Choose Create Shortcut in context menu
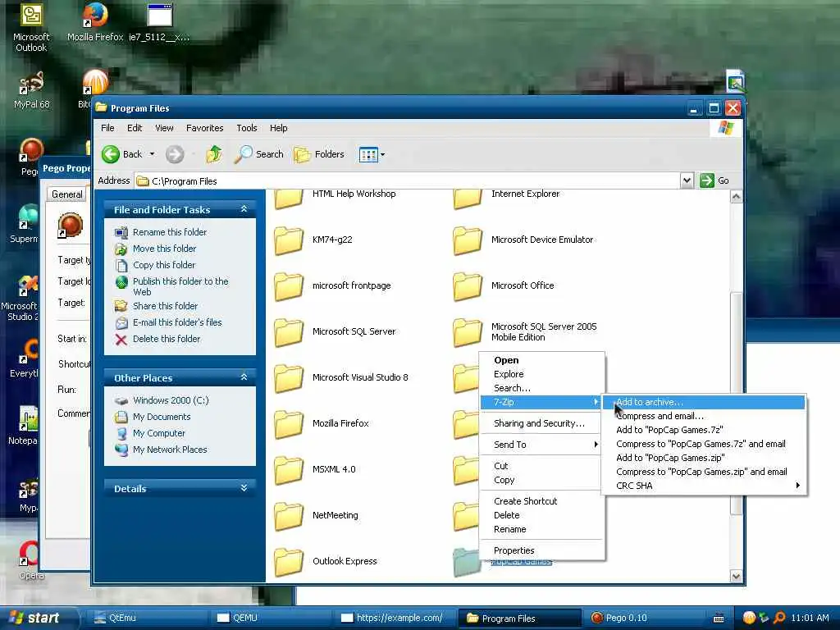 pos(542,501)
